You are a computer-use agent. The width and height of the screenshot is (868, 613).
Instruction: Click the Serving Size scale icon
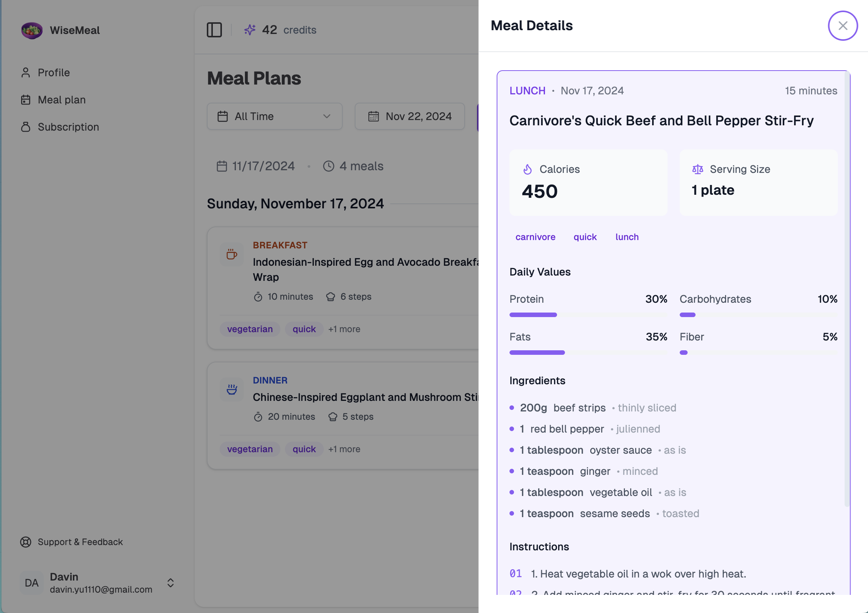tap(697, 169)
